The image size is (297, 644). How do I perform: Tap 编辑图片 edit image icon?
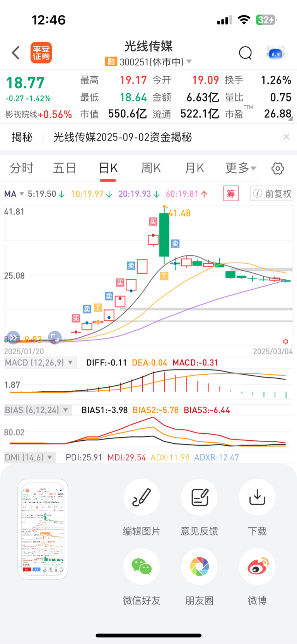coord(142,497)
